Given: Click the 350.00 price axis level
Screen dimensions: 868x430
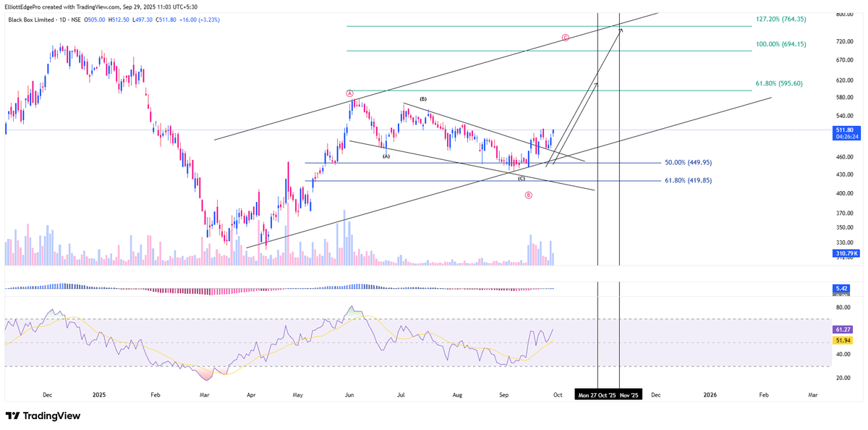Looking at the screenshot, I should click(x=845, y=227).
